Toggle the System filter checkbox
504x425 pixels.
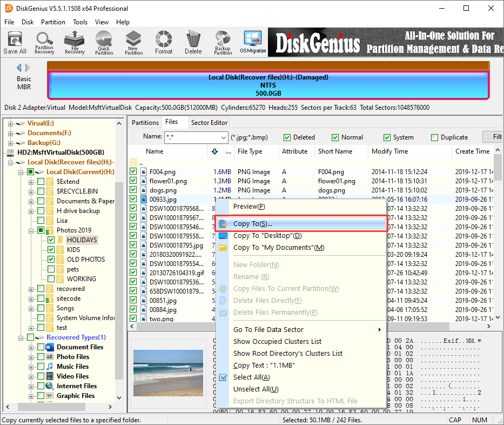pos(387,137)
